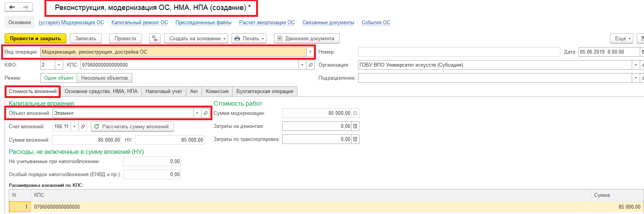Open form icon next to Счет вложений
Screen dimensions: 644x214
[x=83, y=127]
